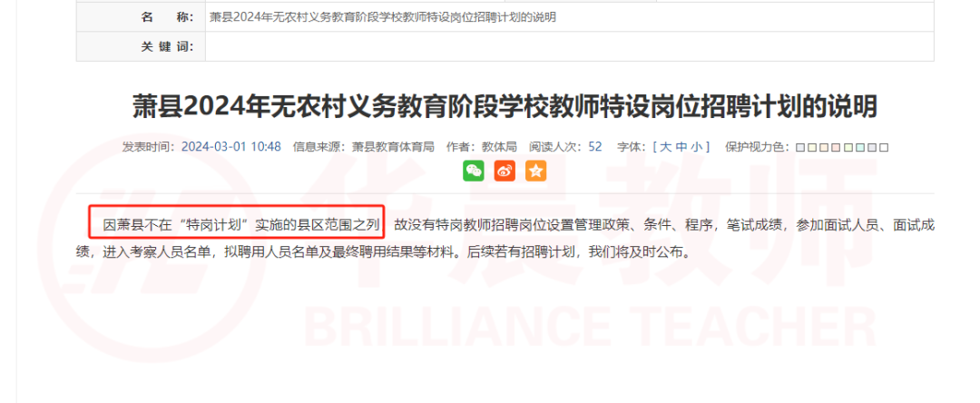Set font size to 小 (small)

pos(696,147)
